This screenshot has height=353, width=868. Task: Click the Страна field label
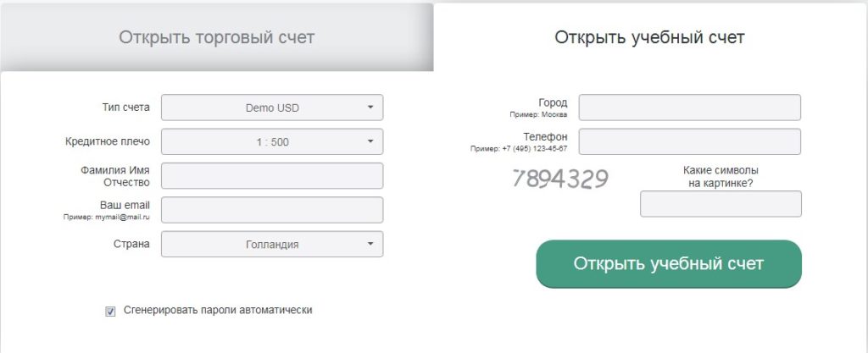tap(131, 244)
